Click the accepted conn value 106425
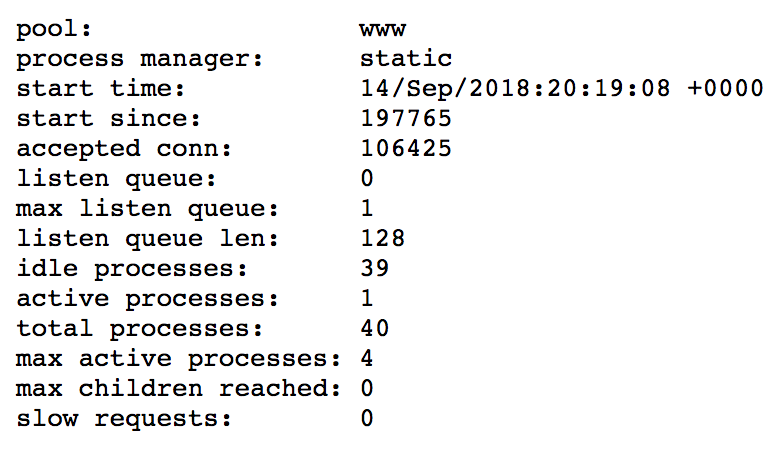The image size is (780, 456). coord(406,149)
